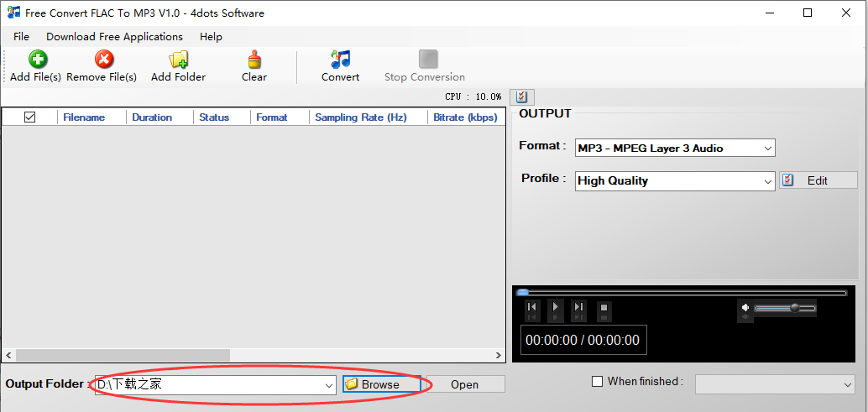Click the horizontal scrollbar thumb of the file list
Screen dimensions: 868x412
coord(123,355)
